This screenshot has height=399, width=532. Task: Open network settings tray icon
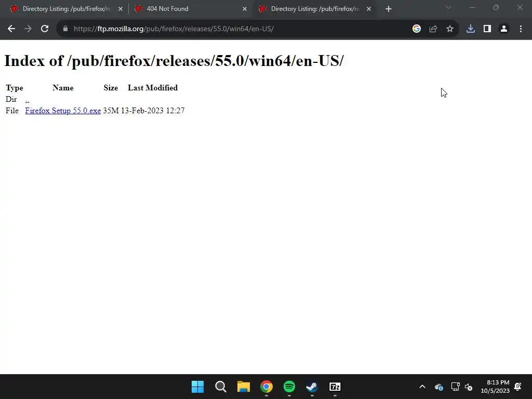(x=455, y=387)
